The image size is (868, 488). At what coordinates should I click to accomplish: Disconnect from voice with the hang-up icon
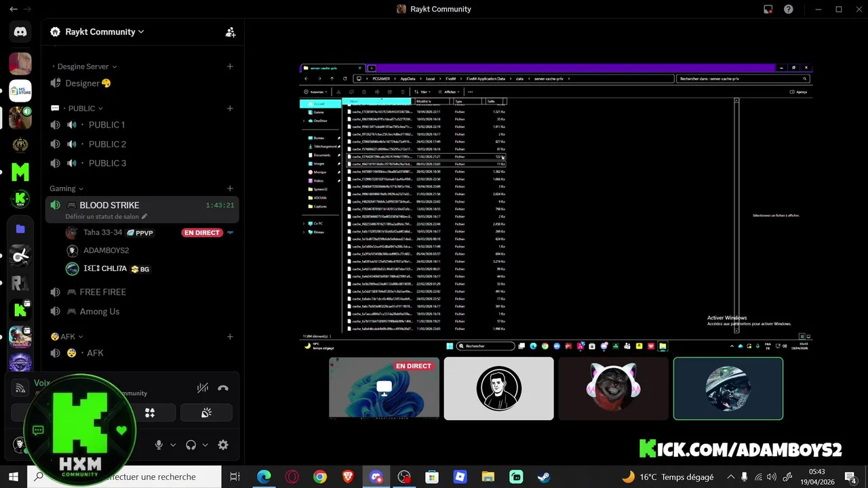(223, 388)
